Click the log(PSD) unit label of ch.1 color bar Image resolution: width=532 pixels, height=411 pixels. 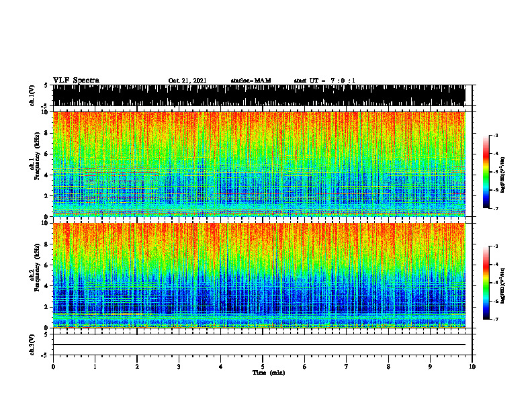pos(504,175)
